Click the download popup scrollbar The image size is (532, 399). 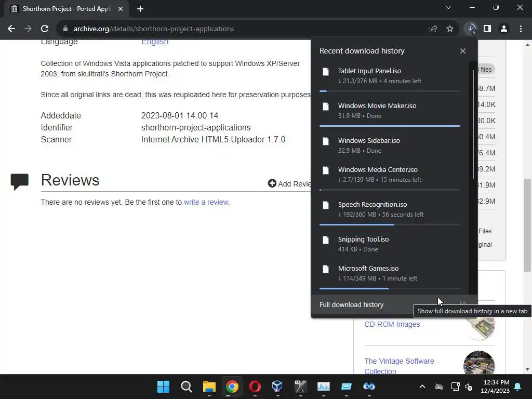pos(473,125)
